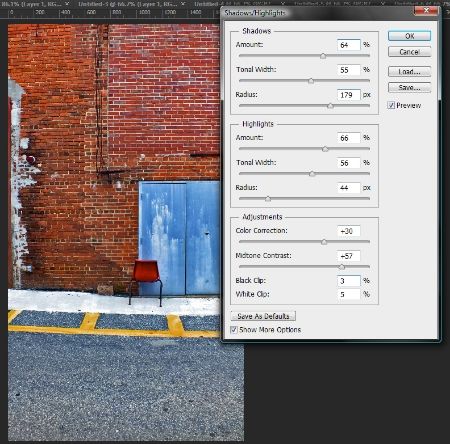Select the Midtone Contrast field showing +57
The height and width of the screenshot is (444, 450).
click(349, 256)
